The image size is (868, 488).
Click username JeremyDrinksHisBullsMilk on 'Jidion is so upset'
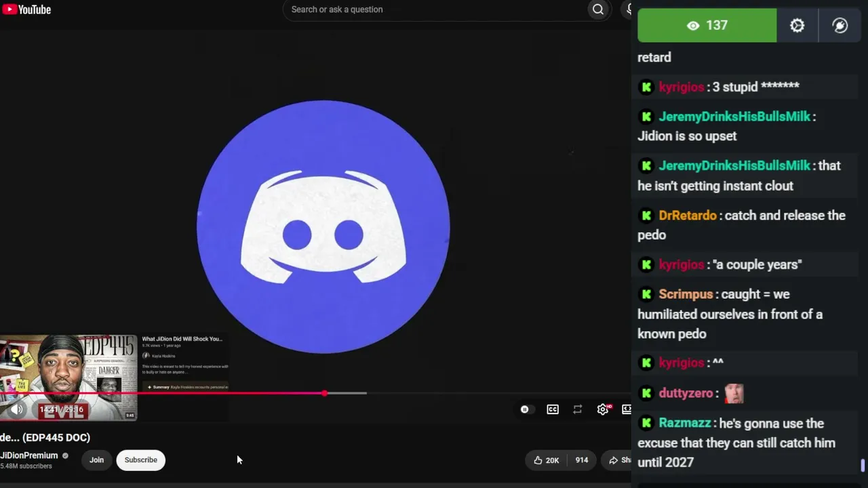[734, 117]
